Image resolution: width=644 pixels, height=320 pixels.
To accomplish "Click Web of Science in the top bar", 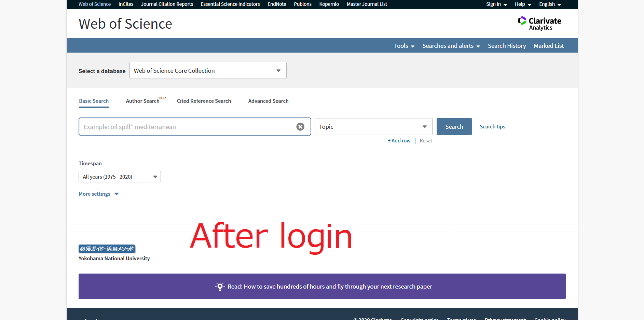I will pos(95,4).
